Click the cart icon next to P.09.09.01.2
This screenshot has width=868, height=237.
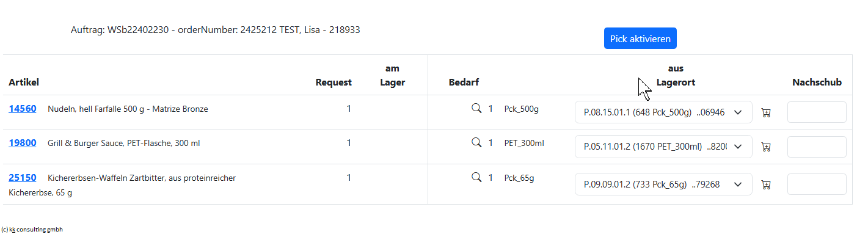pos(766,184)
